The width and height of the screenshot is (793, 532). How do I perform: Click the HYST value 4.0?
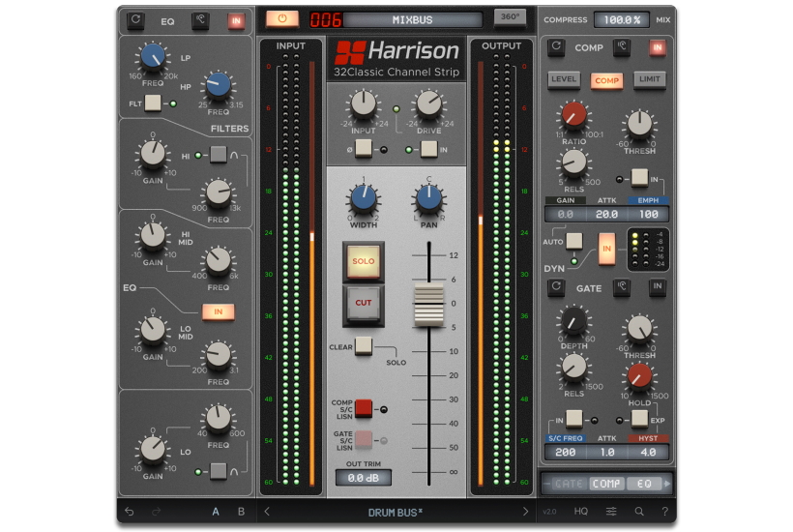pos(648,452)
